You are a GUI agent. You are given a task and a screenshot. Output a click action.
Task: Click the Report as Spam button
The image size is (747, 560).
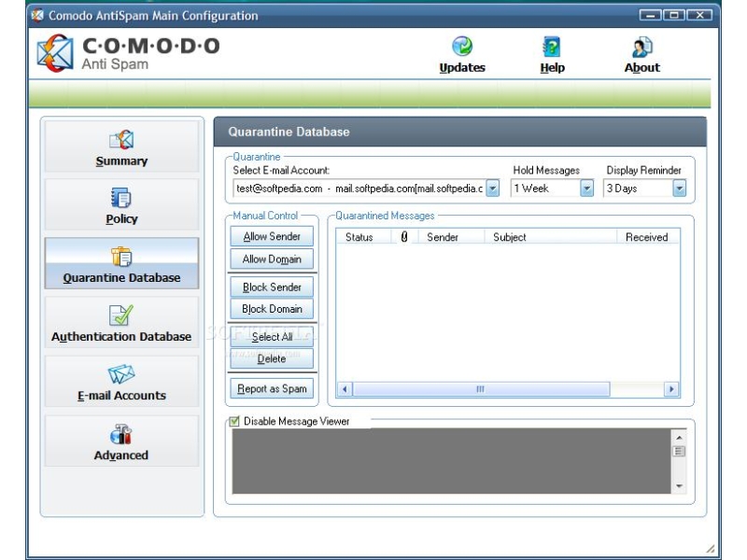[x=272, y=388]
